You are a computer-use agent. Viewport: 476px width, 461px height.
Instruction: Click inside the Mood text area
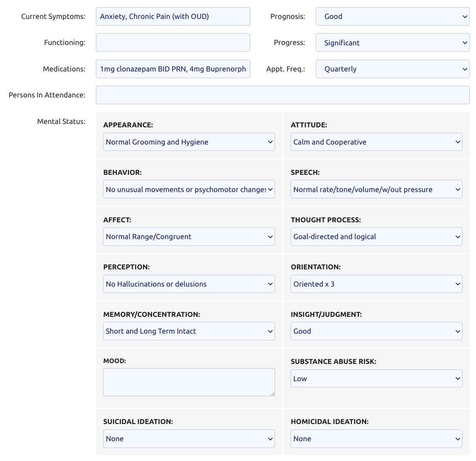(189, 382)
